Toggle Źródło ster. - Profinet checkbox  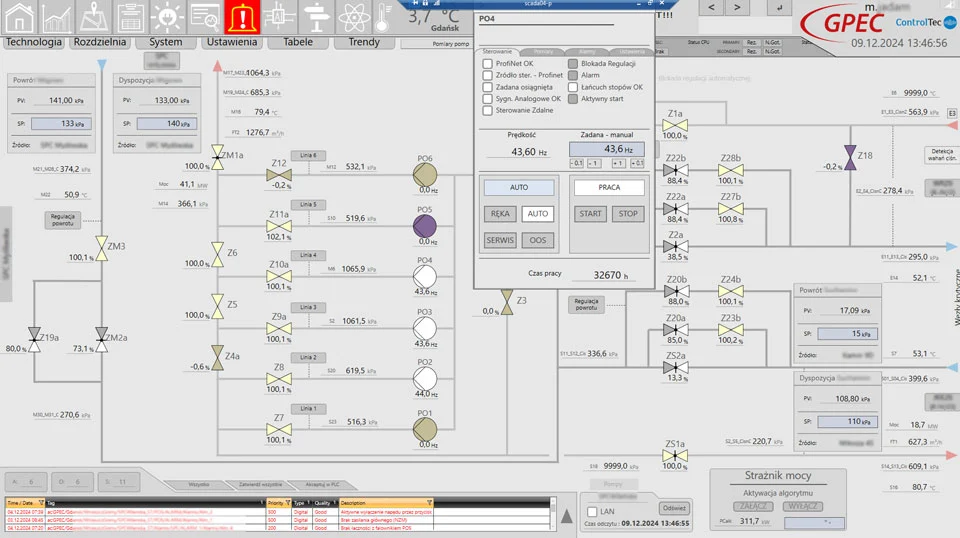coord(487,75)
